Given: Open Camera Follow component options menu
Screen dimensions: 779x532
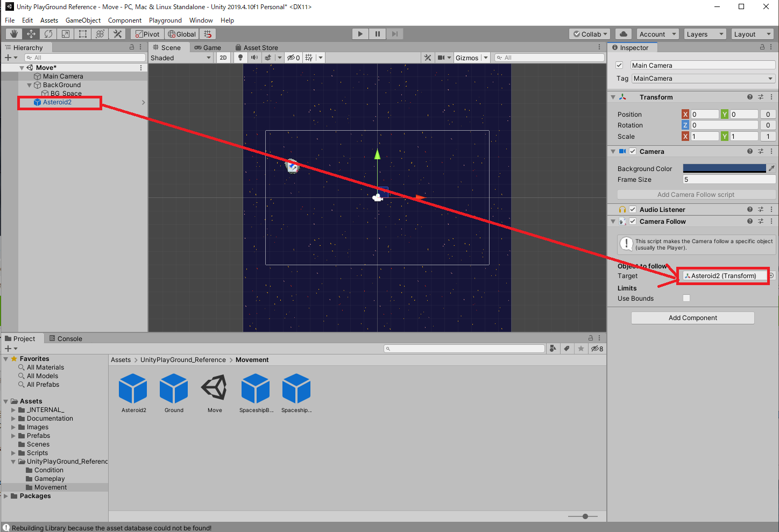Looking at the screenshot, I should click(x=771, y=222).
